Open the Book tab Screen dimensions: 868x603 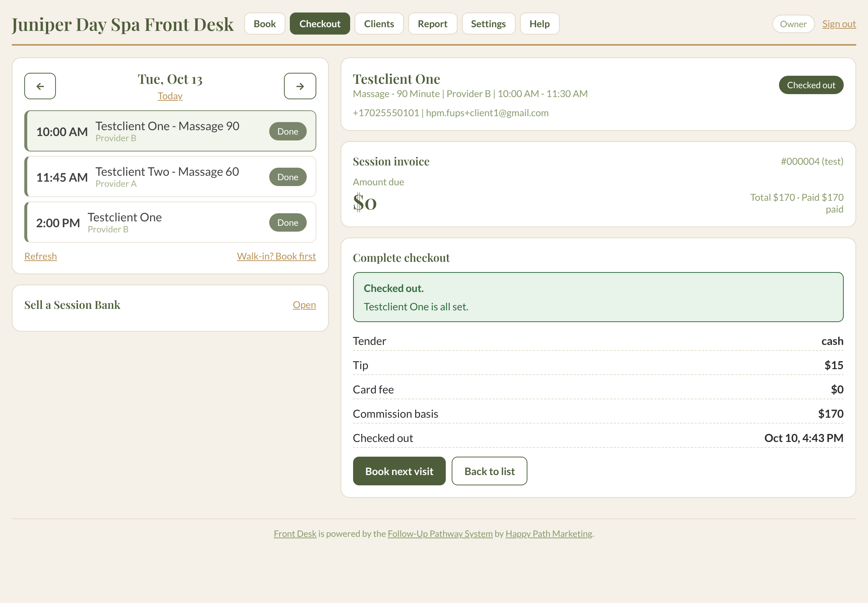tap(264, 24)
